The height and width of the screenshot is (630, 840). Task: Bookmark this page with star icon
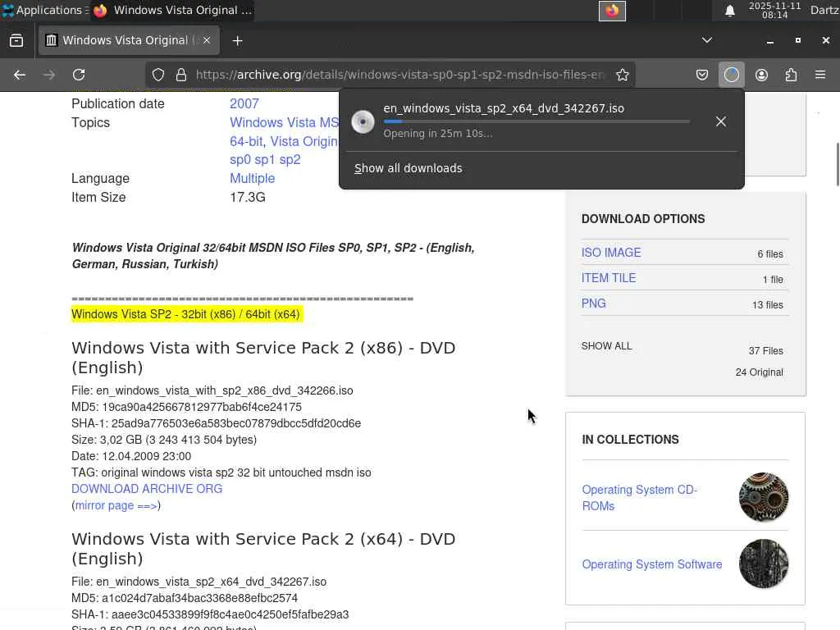[622, 75]
